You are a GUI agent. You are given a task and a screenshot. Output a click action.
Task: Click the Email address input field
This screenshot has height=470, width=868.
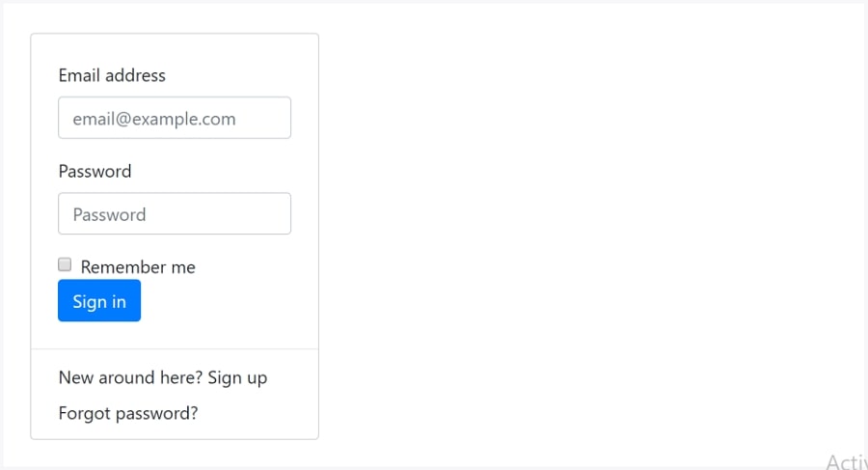tap(175, 118)
